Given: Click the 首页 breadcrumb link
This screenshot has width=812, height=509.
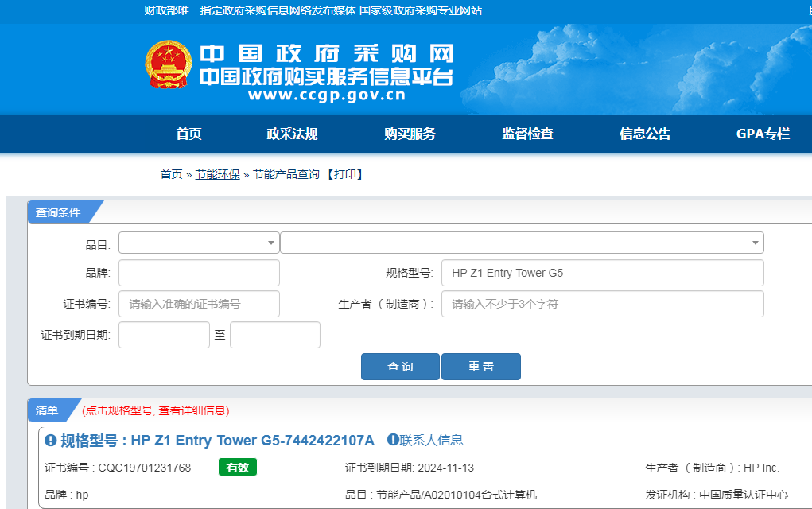Looking at the screenshot, I should pos(172,174).
